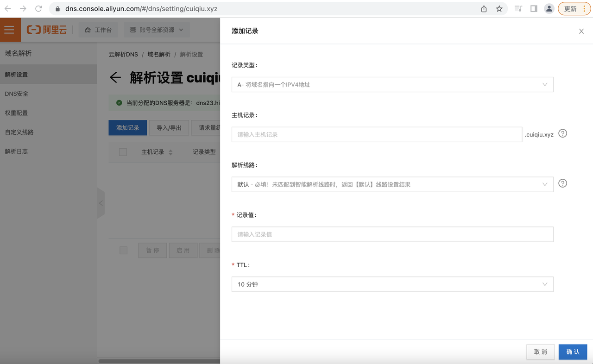This screenshot has height=364, width=593.
Task: Select 解析设置 in the sidebar
Action: [49, 74]
